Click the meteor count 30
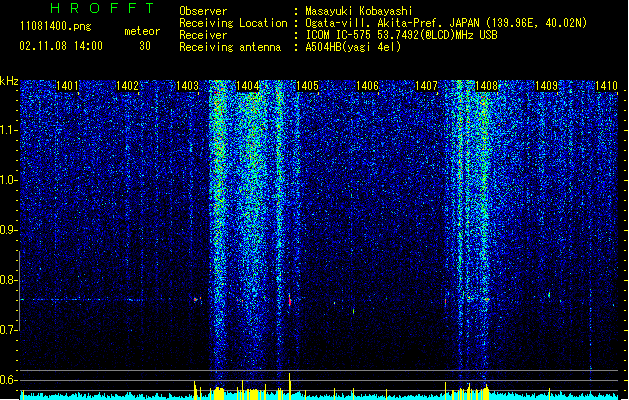This screenshot has width=629, height=400. [145, 46]
